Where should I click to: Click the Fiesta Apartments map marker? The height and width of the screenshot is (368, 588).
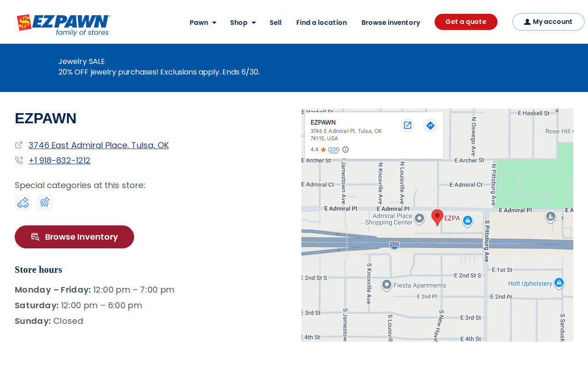[x=387, y=285]
